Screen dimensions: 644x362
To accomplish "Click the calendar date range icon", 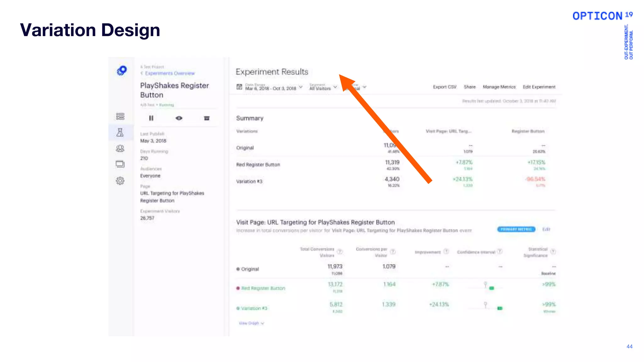I will 239,87.
